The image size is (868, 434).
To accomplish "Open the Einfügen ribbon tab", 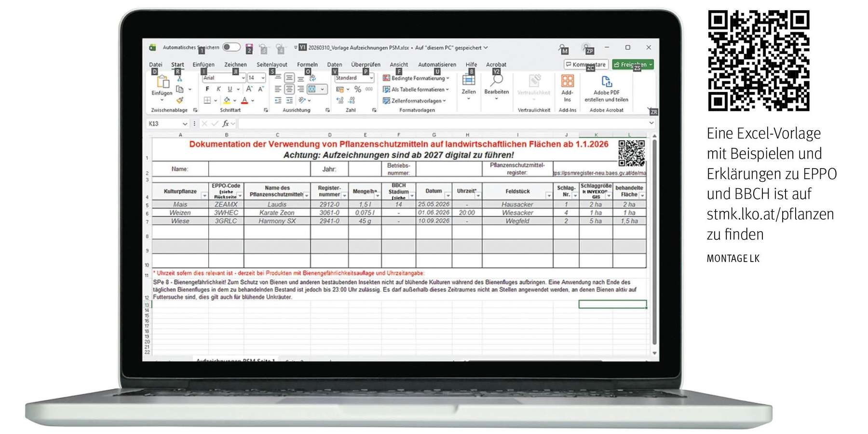I will [x=204, y=64].
